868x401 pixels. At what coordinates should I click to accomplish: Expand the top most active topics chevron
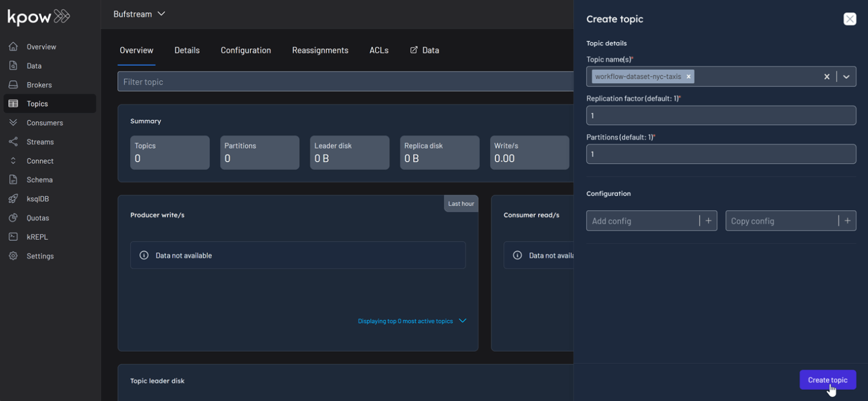coord(462,321)
